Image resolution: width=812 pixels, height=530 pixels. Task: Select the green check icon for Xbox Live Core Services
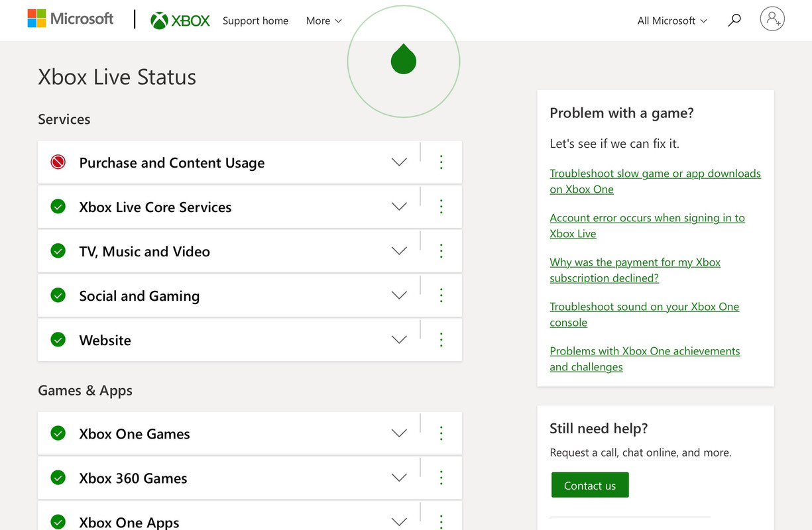(58, 207)
